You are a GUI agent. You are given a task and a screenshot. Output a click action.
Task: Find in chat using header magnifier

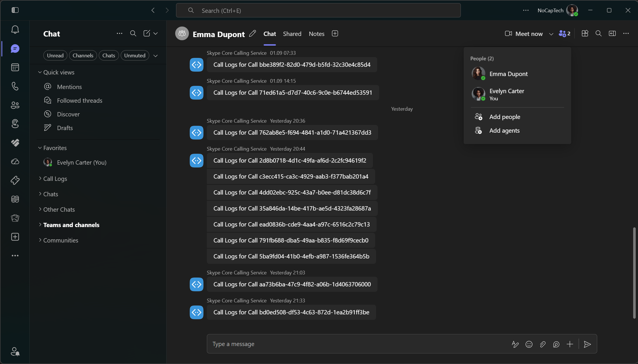tap(599, 34)
